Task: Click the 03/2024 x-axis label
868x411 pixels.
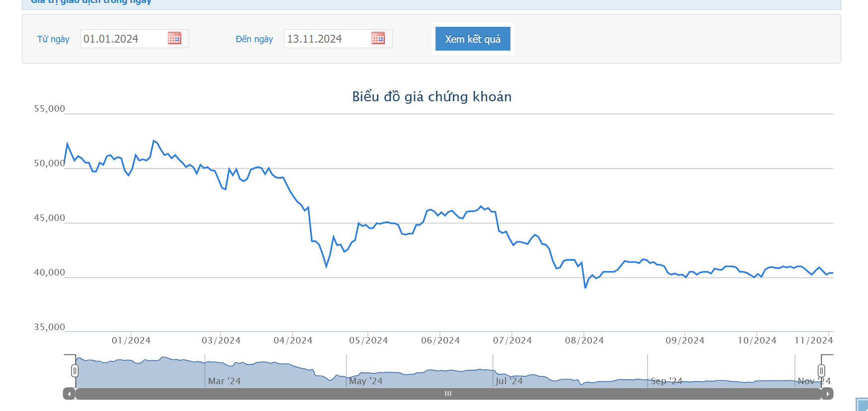Action: (x=221, y=341)
